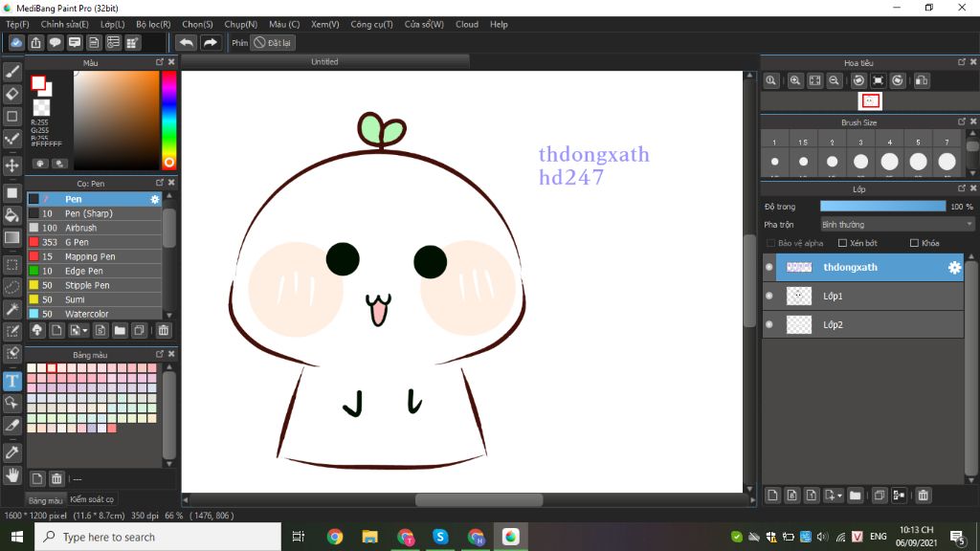This screenshot has width=980, height=551.
Task: Hide the Lớp2 layer
Action: click(x=769, y=325)
